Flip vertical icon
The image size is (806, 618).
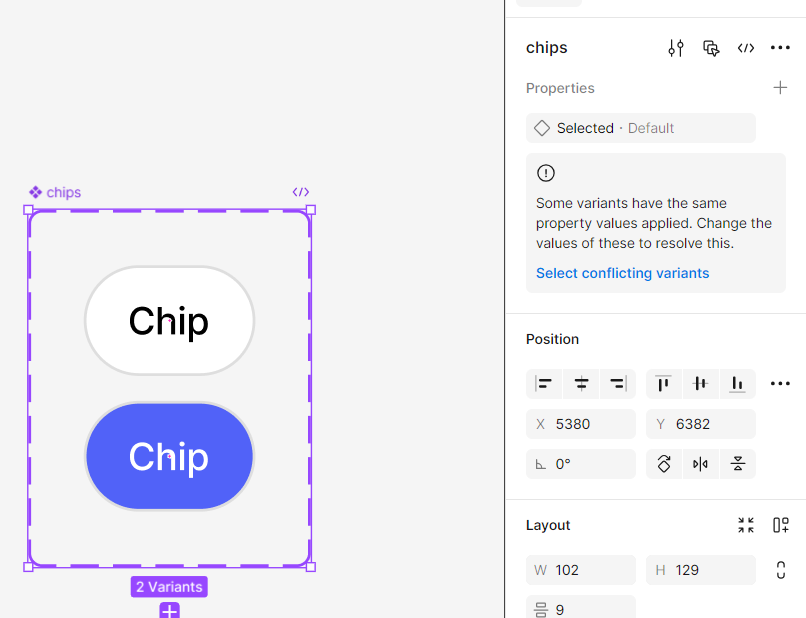pos(738,464)
